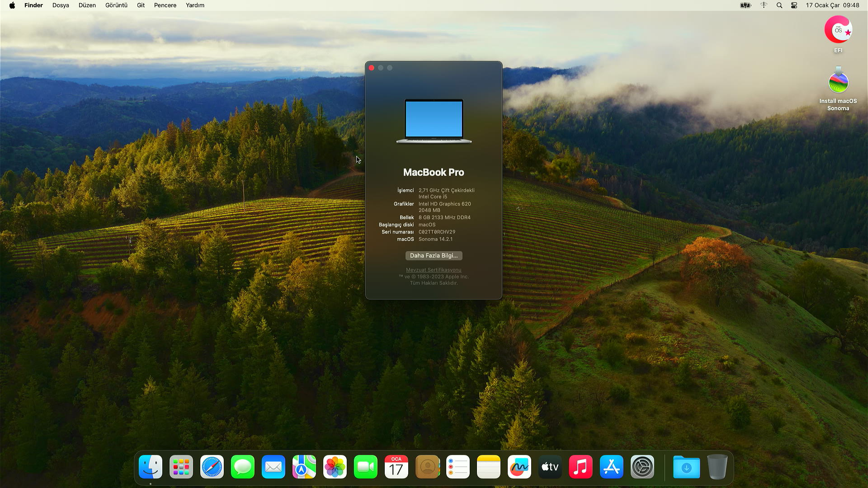Launch Messages app in Dock
Image resolution: width=868 pixels, height=488 pixels.
click(x=243, y=467)
